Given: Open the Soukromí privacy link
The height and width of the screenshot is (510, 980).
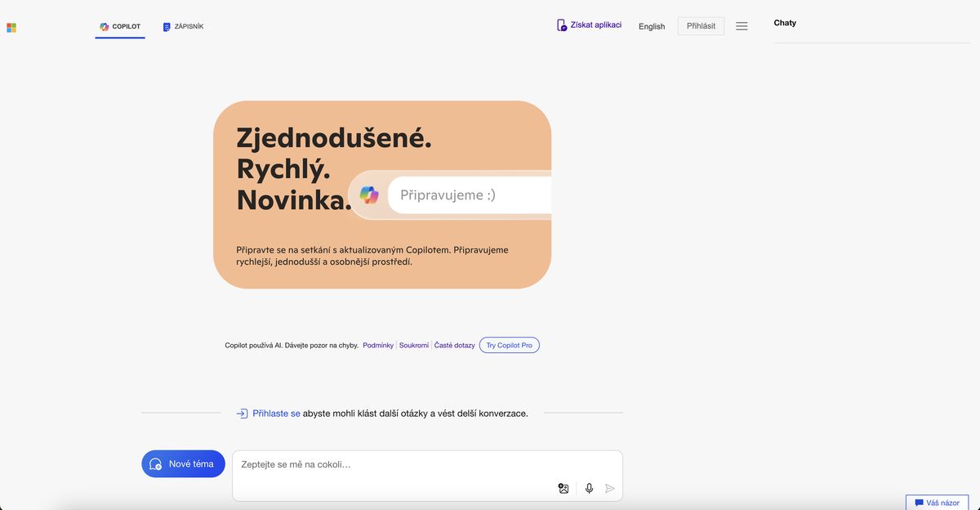Looking at the screenshot, I should tap(414, 345).
